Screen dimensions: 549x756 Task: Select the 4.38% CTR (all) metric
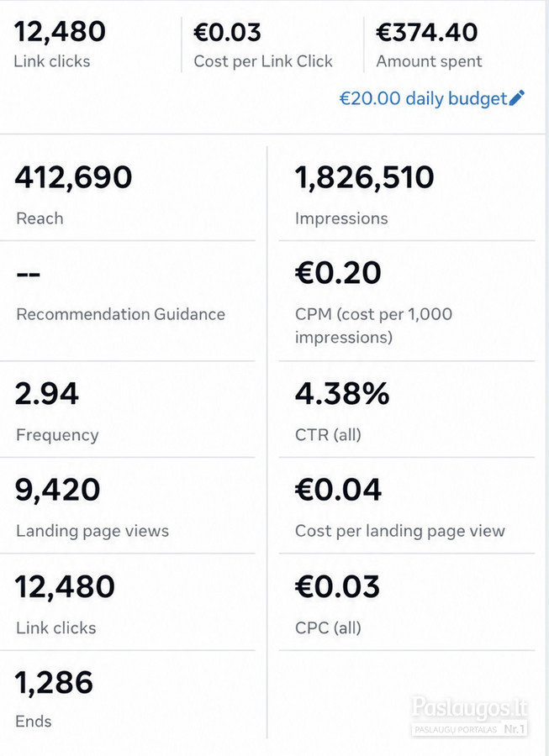coord(407,409)
